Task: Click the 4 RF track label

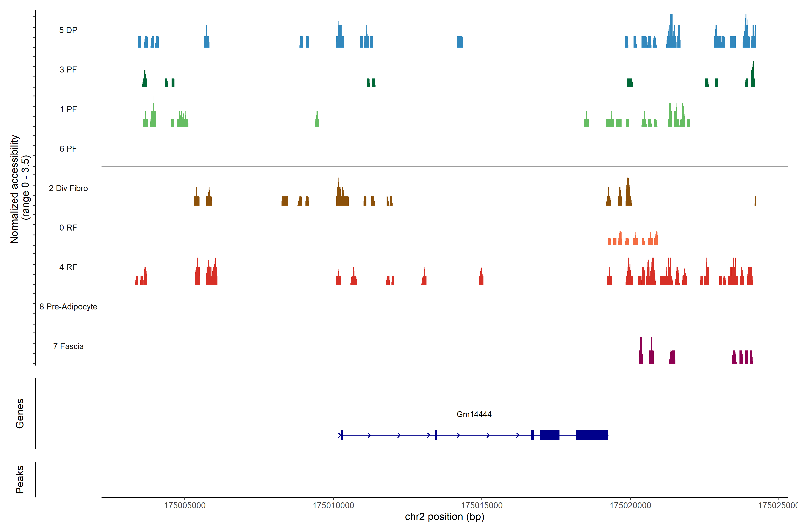Action: pos(68,267)
